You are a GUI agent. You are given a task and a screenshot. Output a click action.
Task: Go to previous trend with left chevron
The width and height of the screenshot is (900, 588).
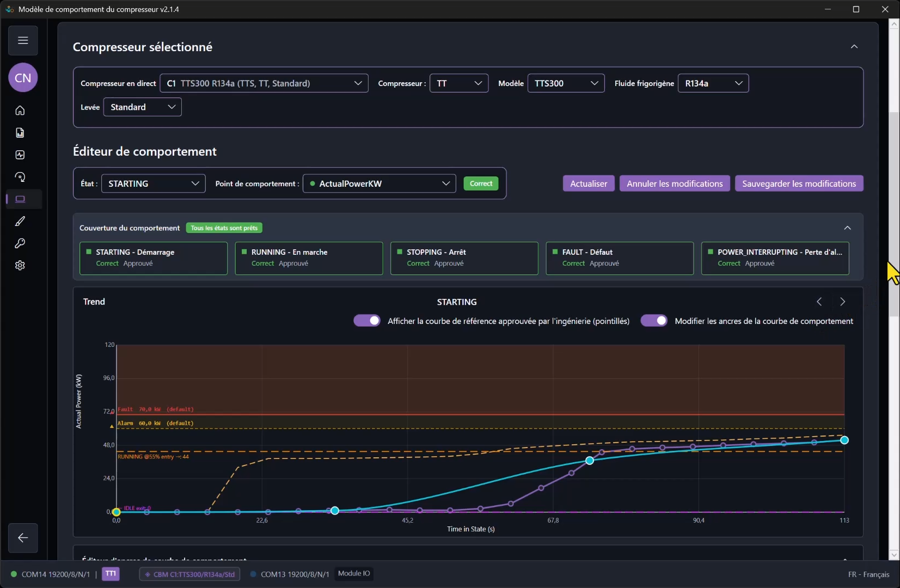coord(819,302)
